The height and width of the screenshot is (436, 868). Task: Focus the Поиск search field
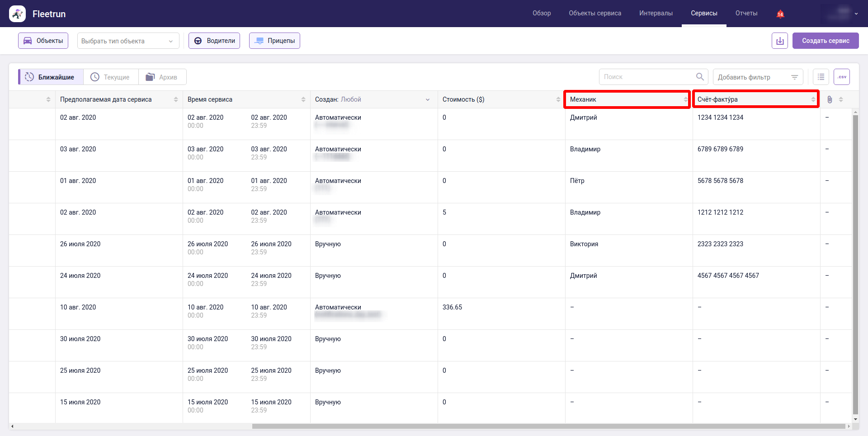tap(646, 77)
